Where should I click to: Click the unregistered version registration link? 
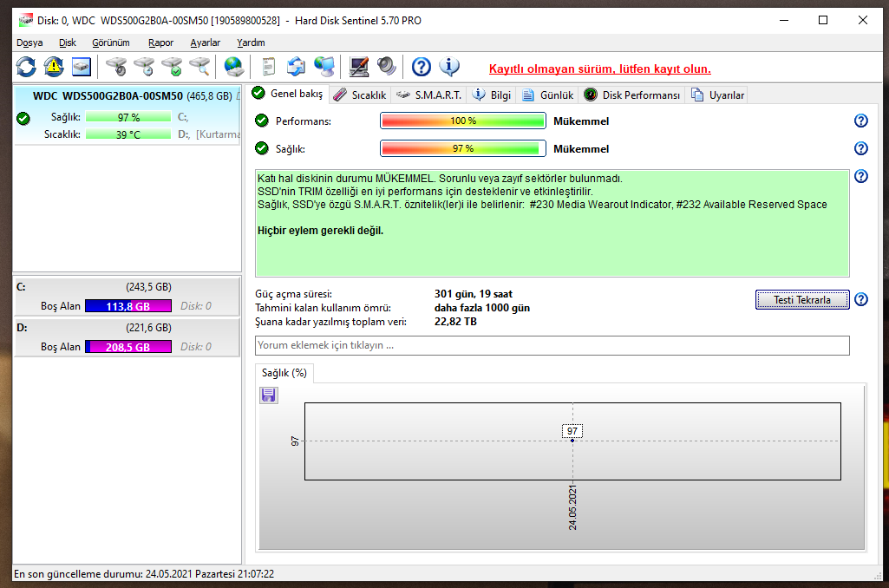click(x=600, y=69)
